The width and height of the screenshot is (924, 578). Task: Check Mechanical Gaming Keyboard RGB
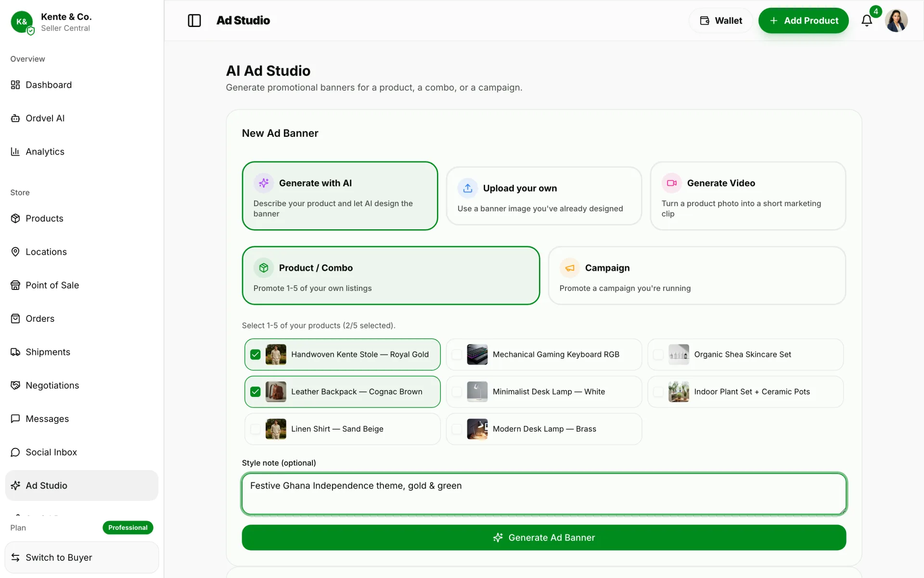[x=457, y=355]
